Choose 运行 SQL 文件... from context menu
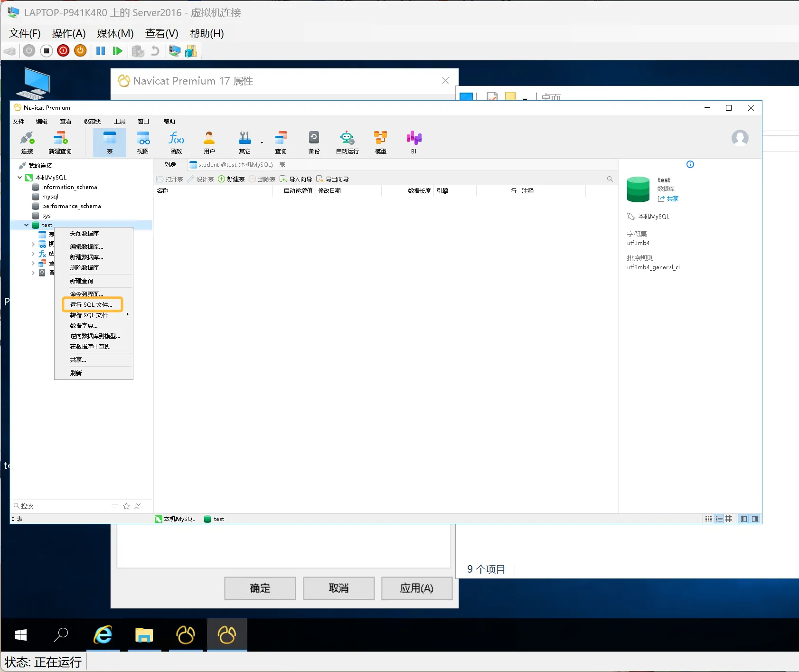Viewport: 799px width, 672px height. tap(94, 304)
